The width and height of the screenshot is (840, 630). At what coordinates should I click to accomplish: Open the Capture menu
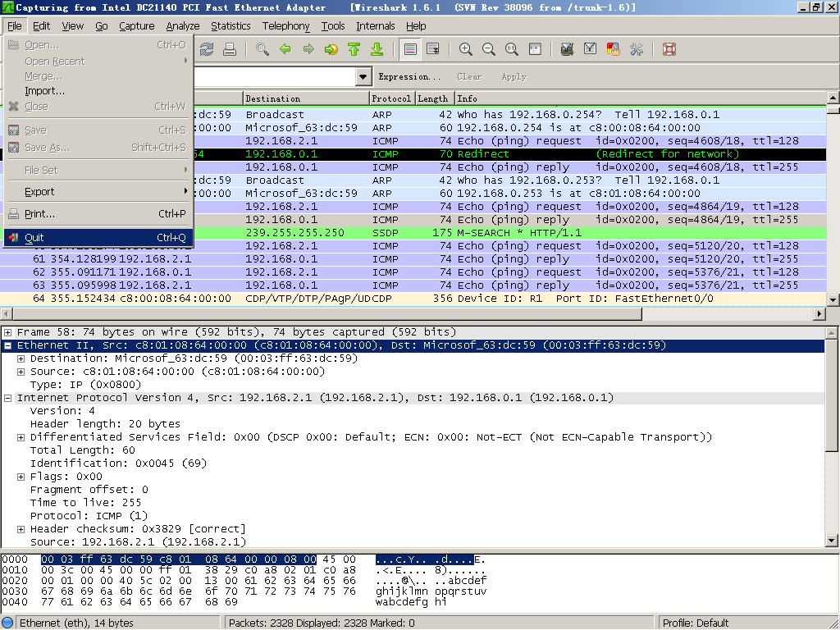[137, 25]
